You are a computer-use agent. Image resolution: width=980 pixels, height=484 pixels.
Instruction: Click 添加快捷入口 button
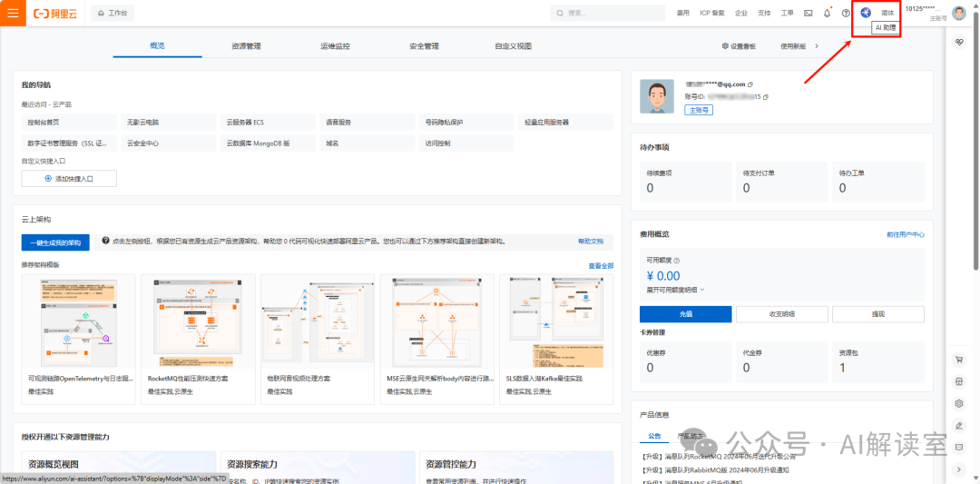(69, 178)
